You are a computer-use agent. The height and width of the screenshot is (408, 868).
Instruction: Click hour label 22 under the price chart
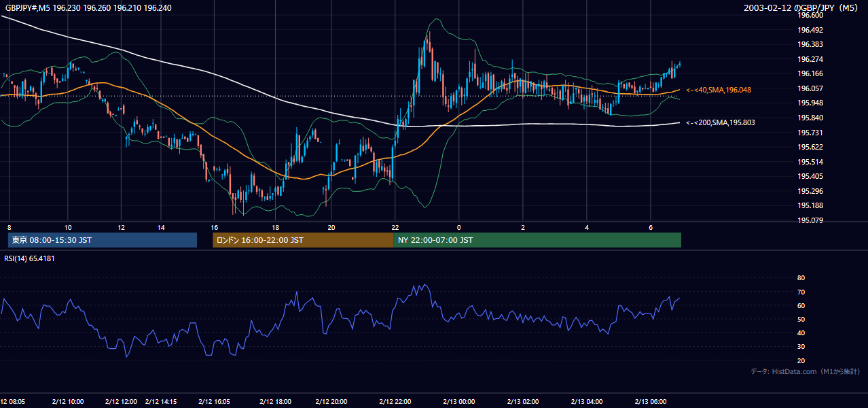[x=395, y=227]
